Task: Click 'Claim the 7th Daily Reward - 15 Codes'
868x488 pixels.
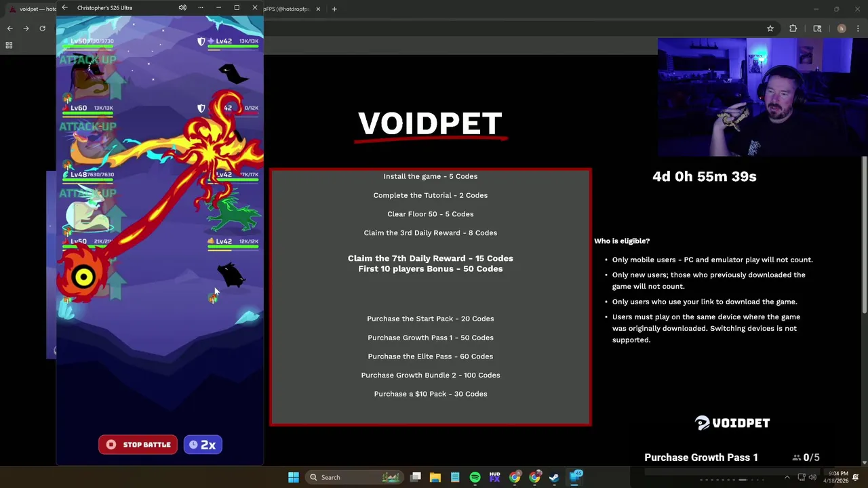Action: pos(431,258)
